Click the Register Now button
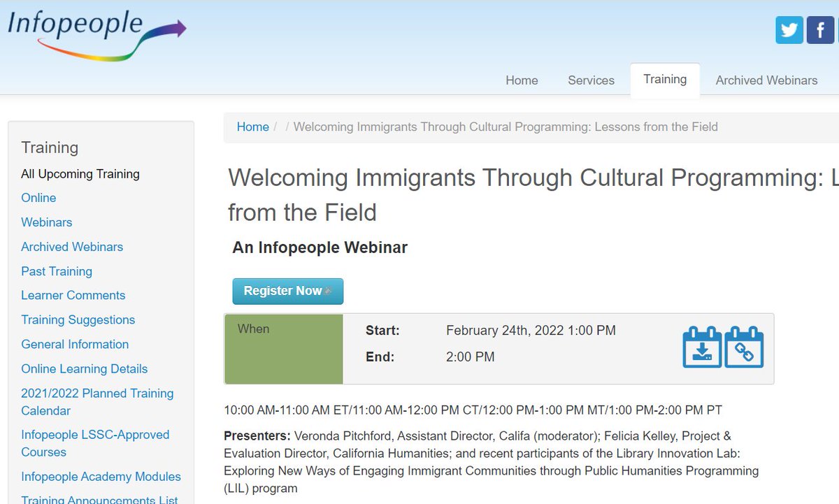The width and height of the screenshot is (839, 504). pyautogui.click(x=287, y=291)
